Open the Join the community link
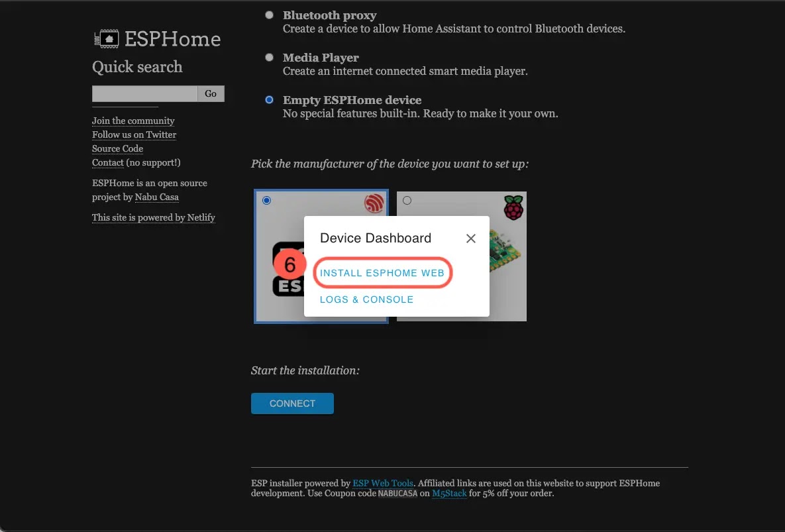785x532 pixels. 133,121
